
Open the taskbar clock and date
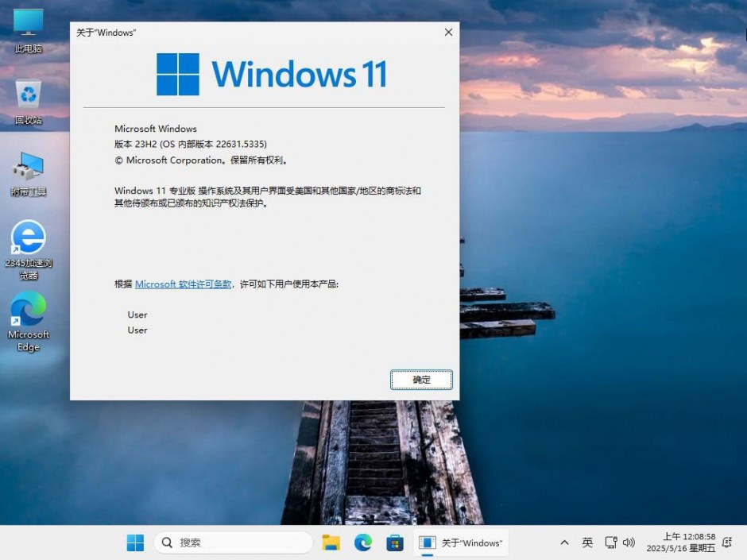click(681, 543)
